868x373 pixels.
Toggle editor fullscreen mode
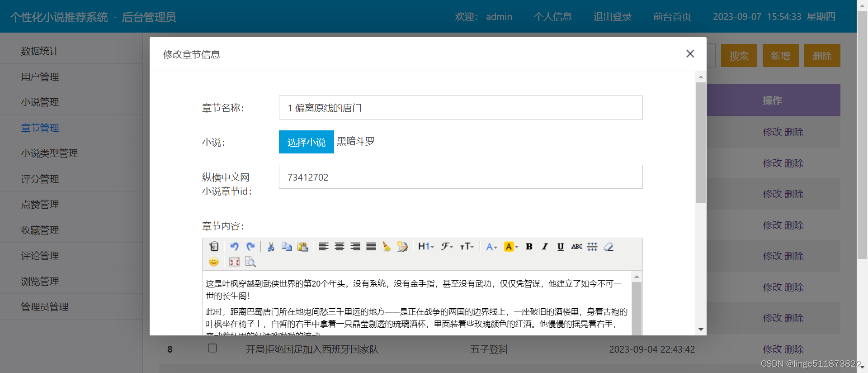[x=234, y=262]
